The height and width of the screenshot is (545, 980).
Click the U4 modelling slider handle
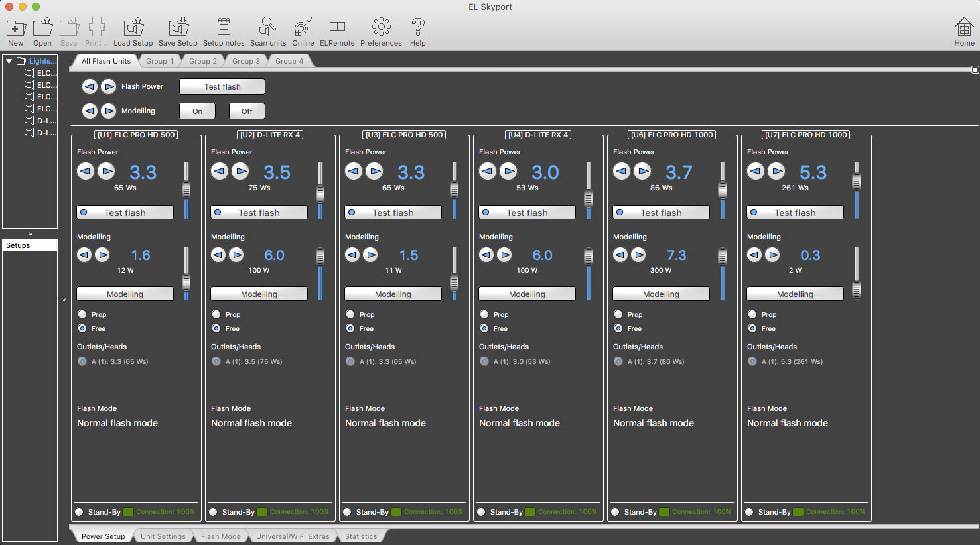coord(589,256)
